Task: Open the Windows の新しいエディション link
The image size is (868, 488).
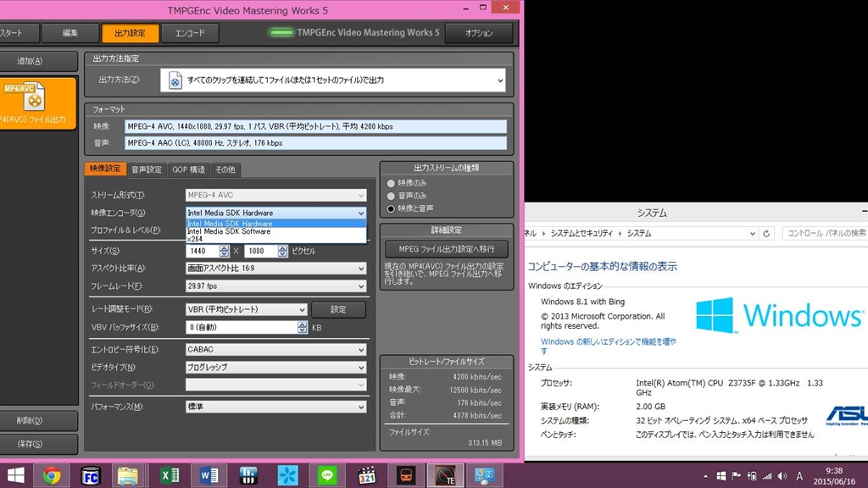Action: [x=609, y=347]
